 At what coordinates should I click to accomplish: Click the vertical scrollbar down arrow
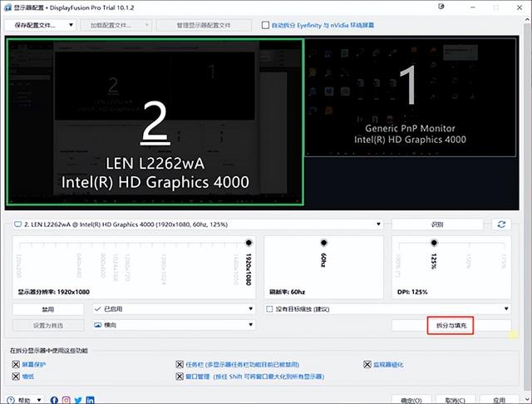(x=528, y=399)
